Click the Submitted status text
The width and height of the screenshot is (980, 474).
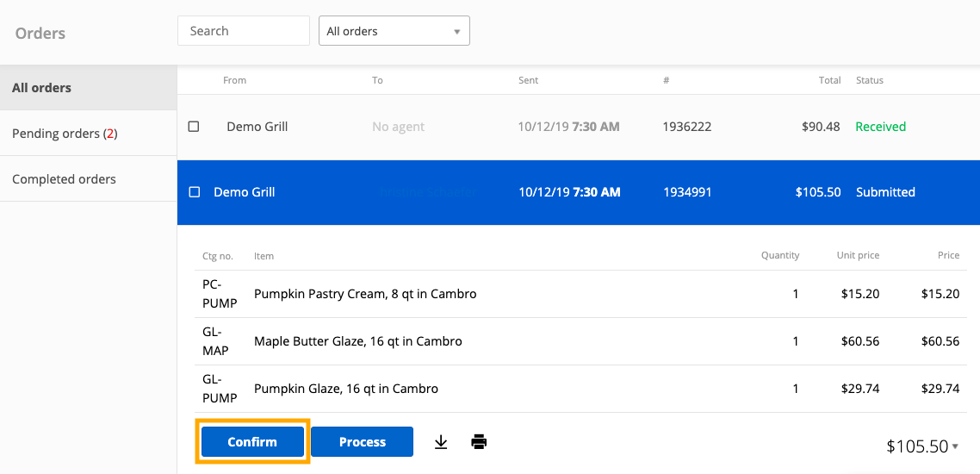click(x=885, y=192)
